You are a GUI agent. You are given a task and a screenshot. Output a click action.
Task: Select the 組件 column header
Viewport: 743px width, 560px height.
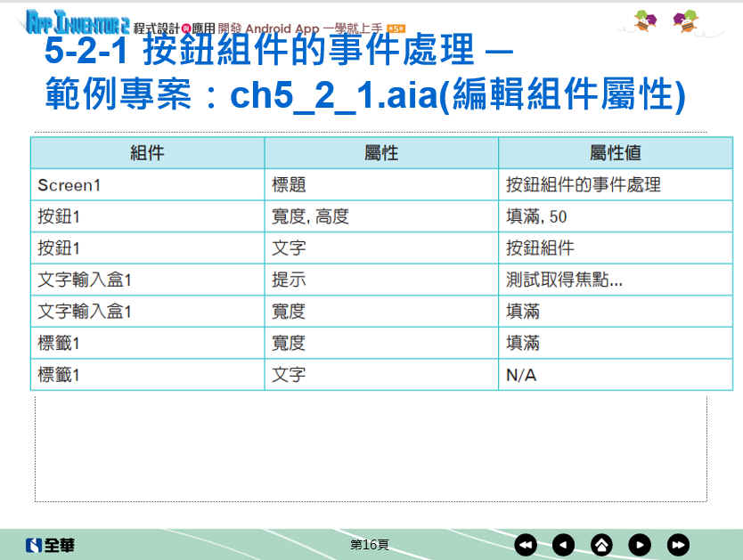(147, 153)
